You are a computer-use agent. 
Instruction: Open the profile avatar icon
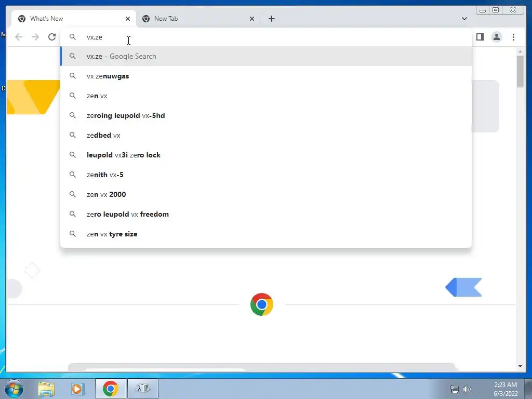[497, 37]
